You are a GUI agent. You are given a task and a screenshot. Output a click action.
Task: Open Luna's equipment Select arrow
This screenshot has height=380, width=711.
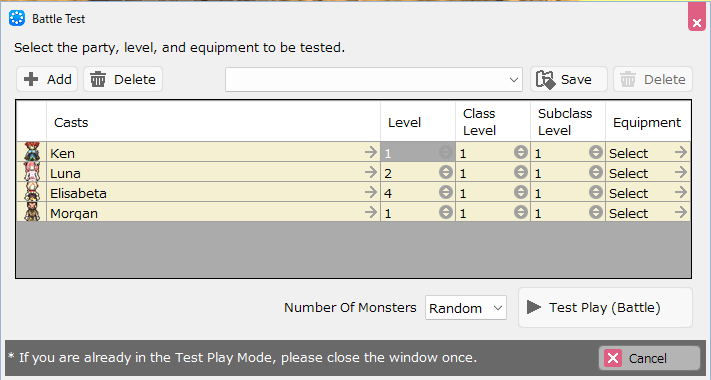coord(681,172)
